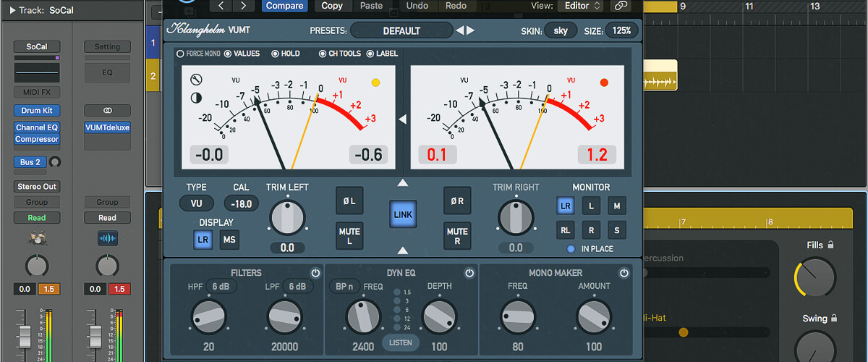The width and height of the screenshot is (868, 362).
Task: Click the Drum Kit instrument slot
Action: [x=36, y=111]
